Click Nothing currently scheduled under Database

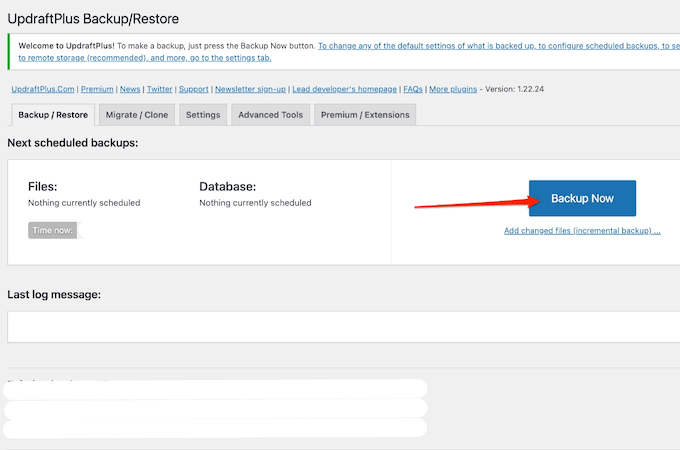tap(255, 202)
